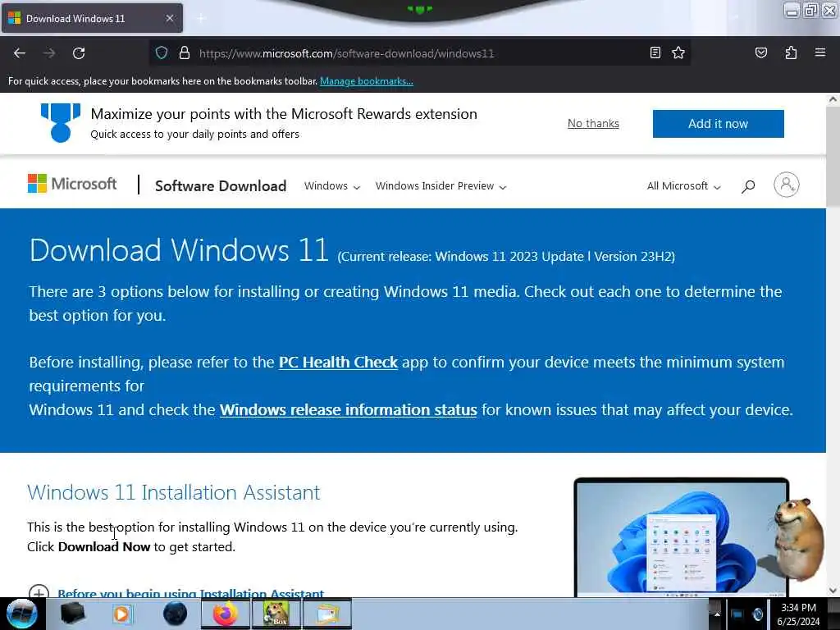Viewport: 840px width, 630px height.
Task: Click the power tray icon
Action: (x=757, y=614)
